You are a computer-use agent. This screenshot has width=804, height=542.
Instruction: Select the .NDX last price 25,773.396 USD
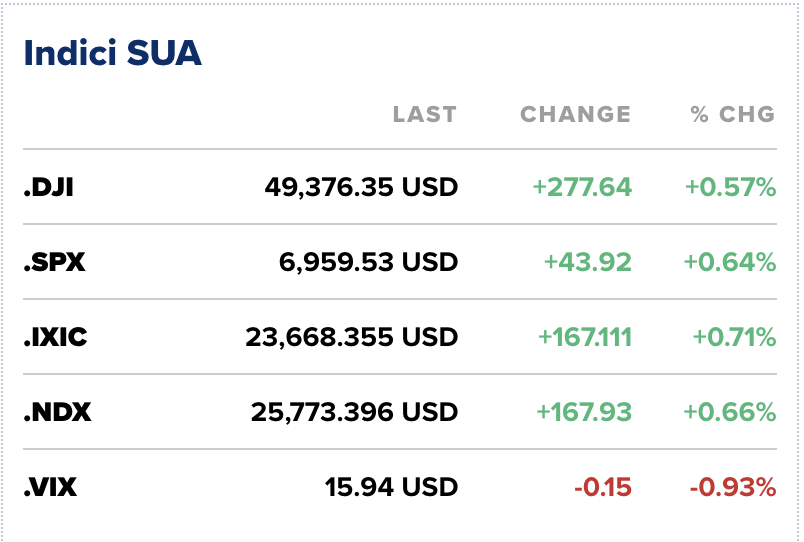tap(351, 412)
